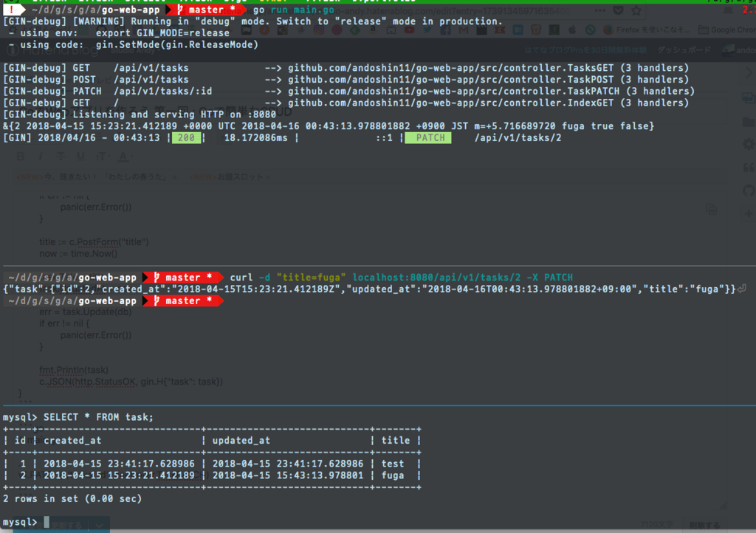The height and width of the screenshot is (533, 756).
Task: Click created_at '2018-04-15 23:41:17.628986' of row 1
Action: tap(119, 464)
